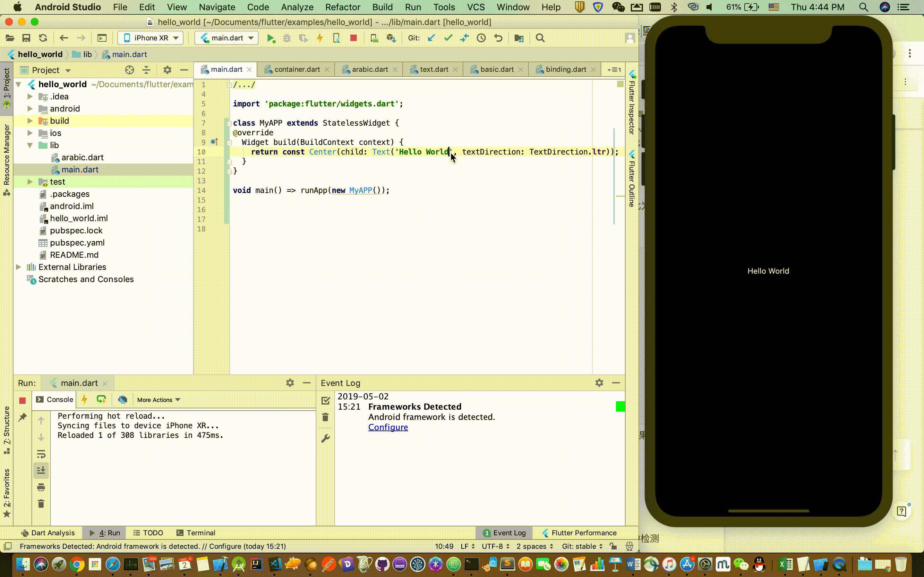Click Git update project arrow icon
Viewport: 924px width, 577px height.
click(432, 38)
